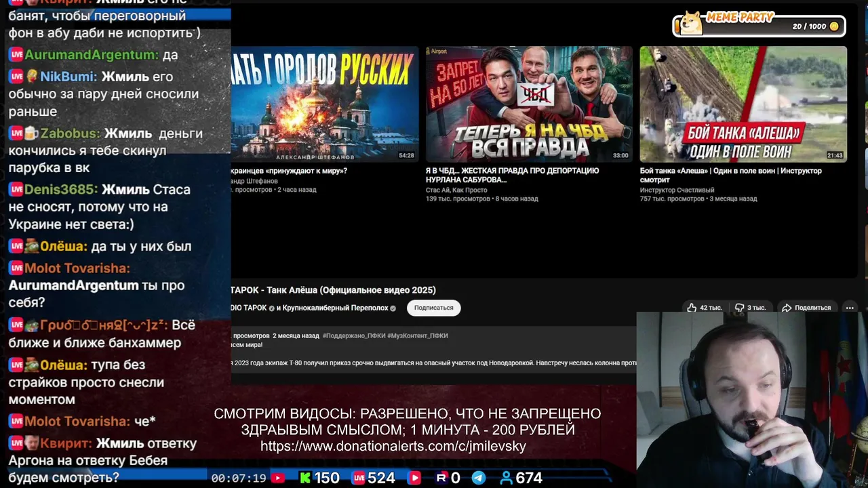Click the dislike button showing 3 тыс.

click(x=751, y=308)
